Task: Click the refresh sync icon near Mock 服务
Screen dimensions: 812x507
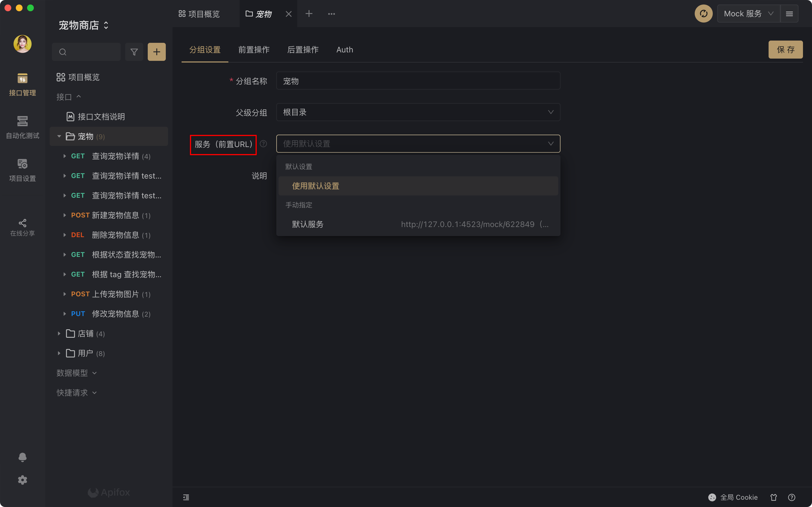Action: click(703, 14)
